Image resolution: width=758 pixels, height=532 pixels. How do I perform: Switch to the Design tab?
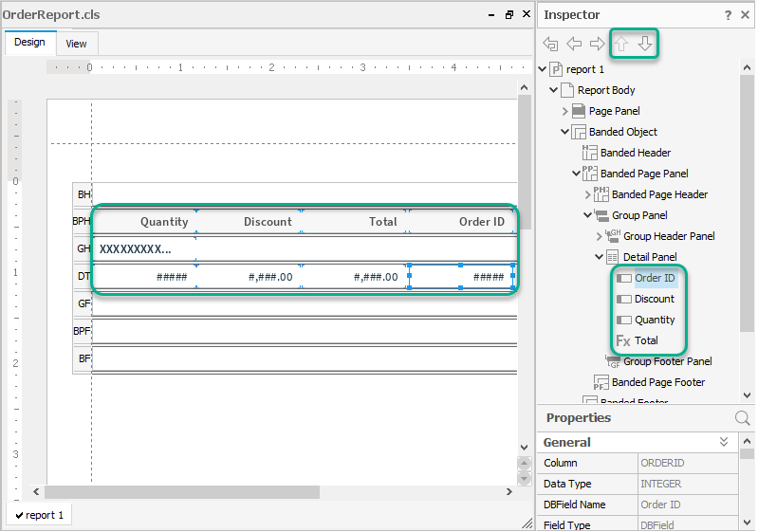(x=30, y=43)
